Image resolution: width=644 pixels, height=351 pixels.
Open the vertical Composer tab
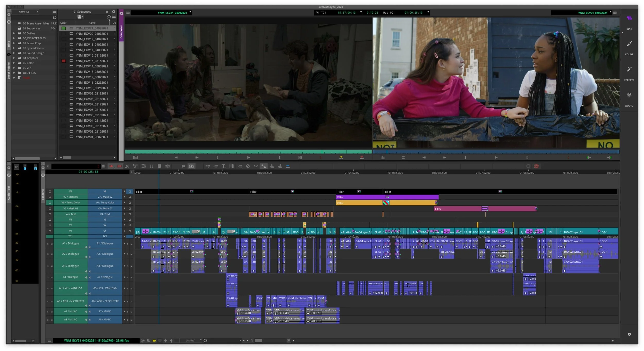[x=121, y=31]
